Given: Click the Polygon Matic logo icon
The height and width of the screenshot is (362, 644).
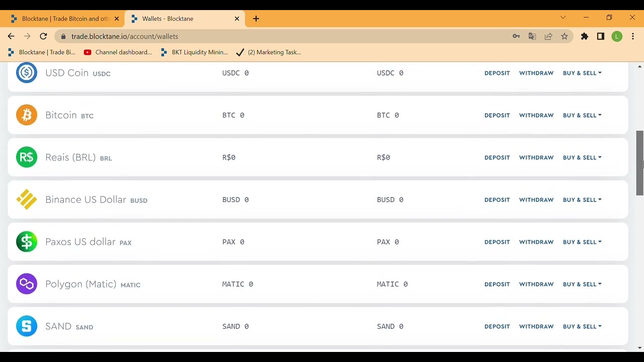Looking at the screenshot, I should (x=27, y=284).
